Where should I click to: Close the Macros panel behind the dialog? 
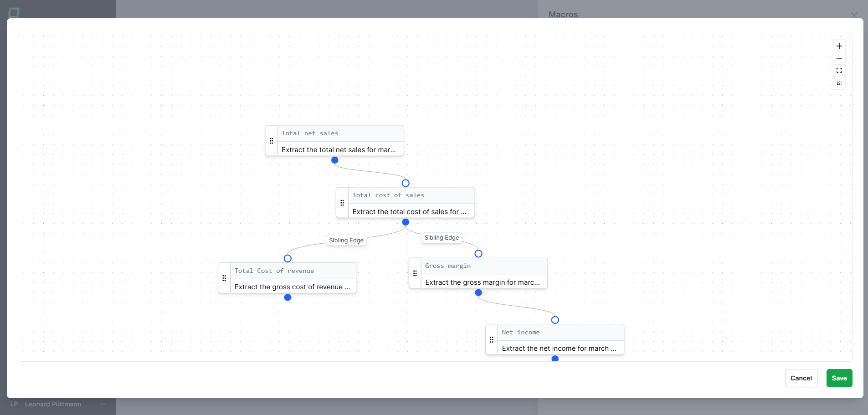click(854, 15)
